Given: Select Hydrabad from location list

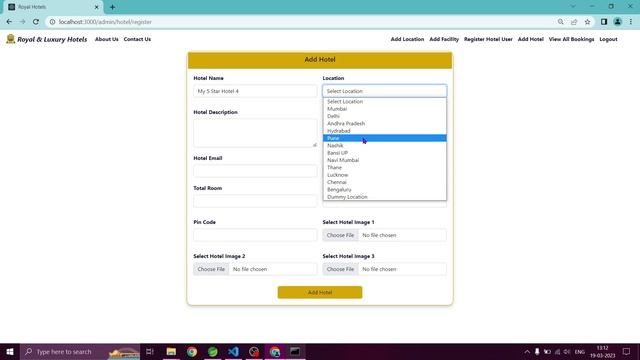Looking at the screenshot, I should pyautogui.click(x=384, y=131).
